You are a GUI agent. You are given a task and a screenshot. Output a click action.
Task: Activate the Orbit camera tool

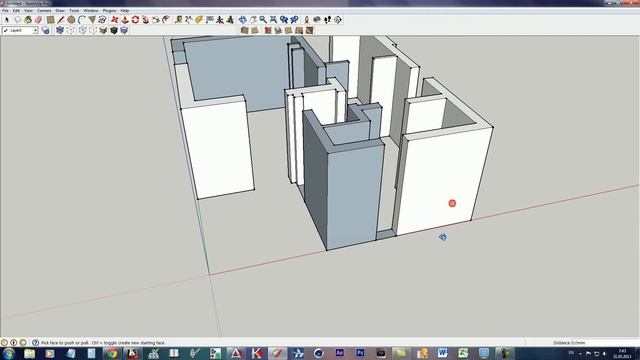click(x=242, y=20)
